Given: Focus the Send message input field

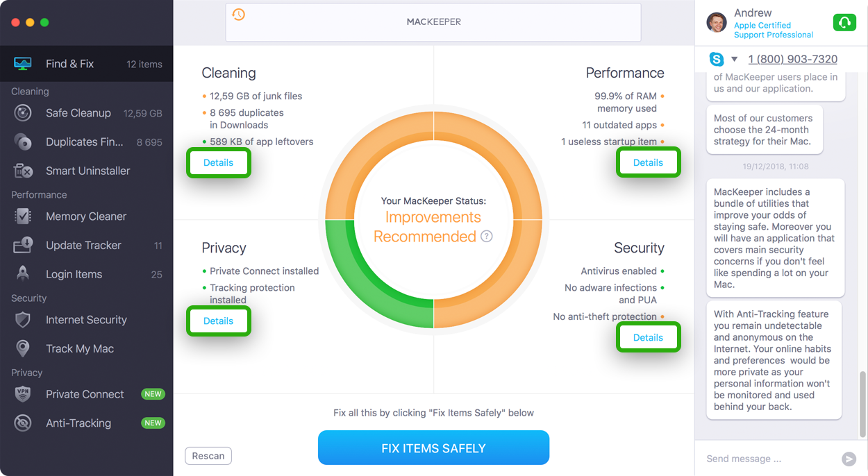Looking at the screenshot, I should 769,459.
